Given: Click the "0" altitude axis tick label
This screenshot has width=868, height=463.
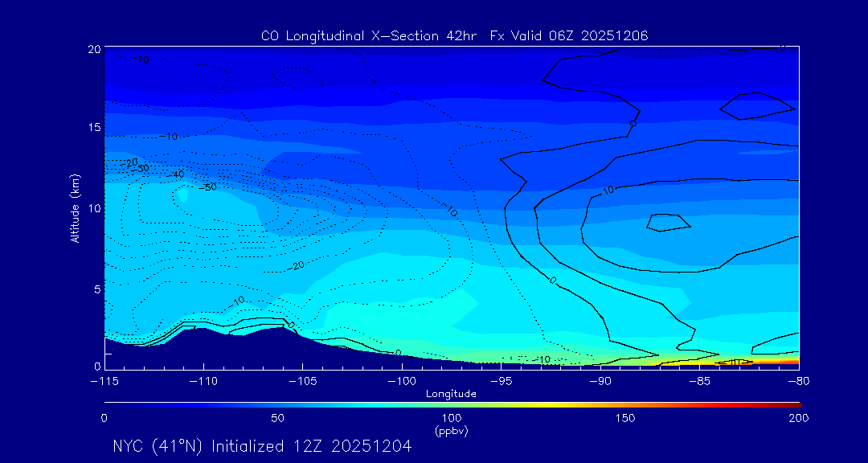Looking at the screenshot, I should (97, 366).
